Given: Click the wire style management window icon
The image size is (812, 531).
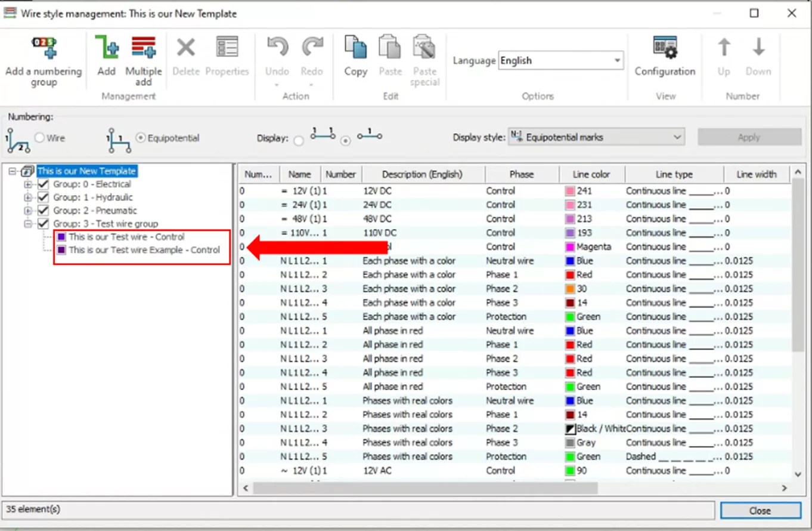Looking at the screenshot, I should pos(10,13).
